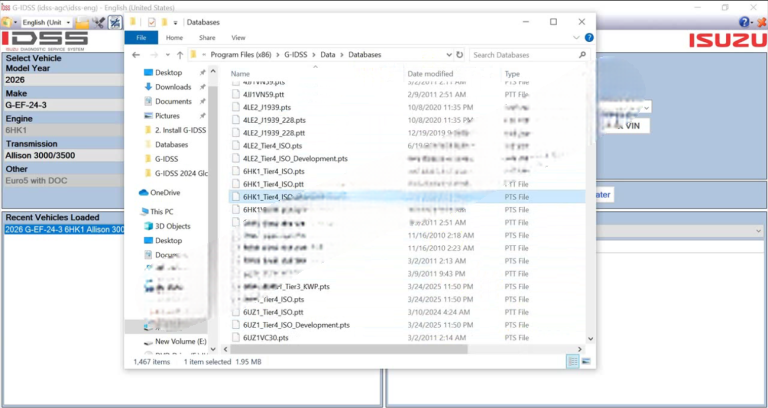This screenshot has height=408, width=768.
Task: Select Data in the address breadcrumb
Action: tap(328, 55)
